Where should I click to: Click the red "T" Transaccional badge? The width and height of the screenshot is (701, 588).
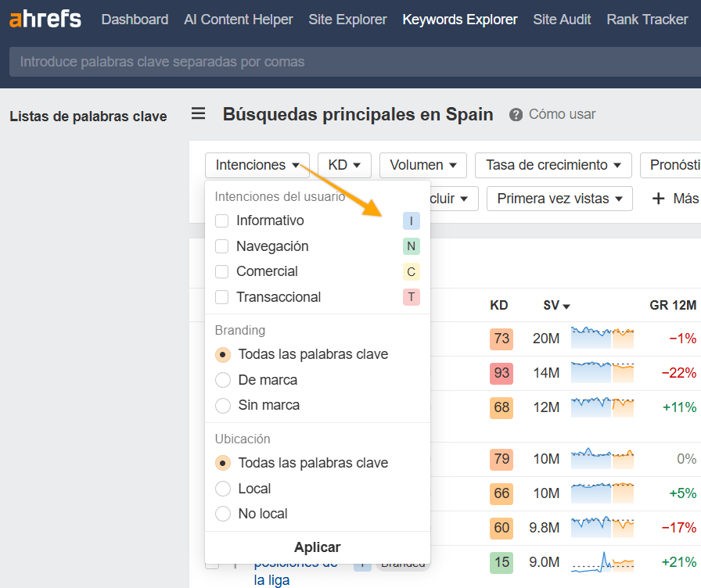click(x=411, y=297)
